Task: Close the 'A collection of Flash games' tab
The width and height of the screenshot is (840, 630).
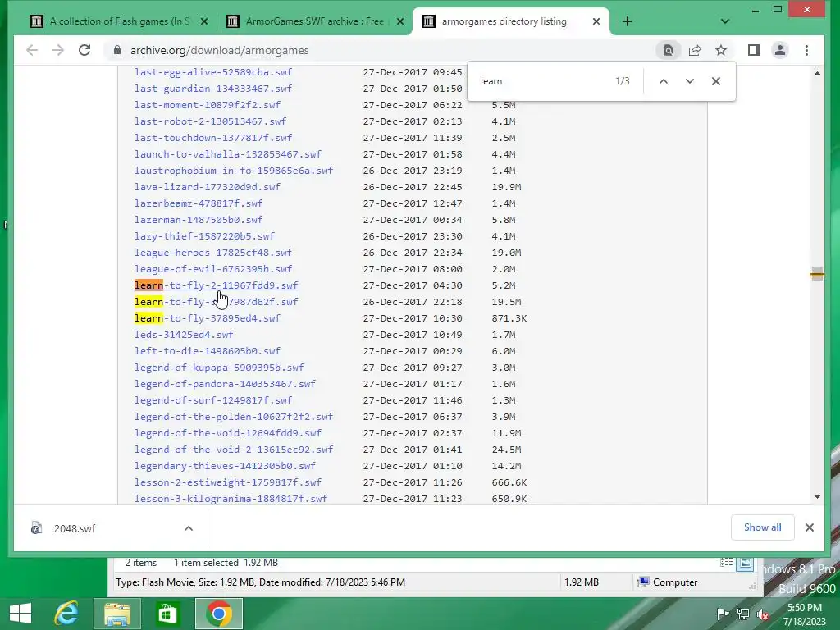Action: click(x=204, y=21)
